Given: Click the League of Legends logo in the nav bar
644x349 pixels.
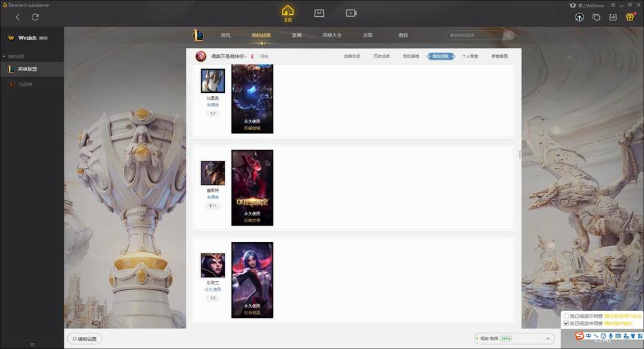Looking at the screenshot, I should 198,35.
